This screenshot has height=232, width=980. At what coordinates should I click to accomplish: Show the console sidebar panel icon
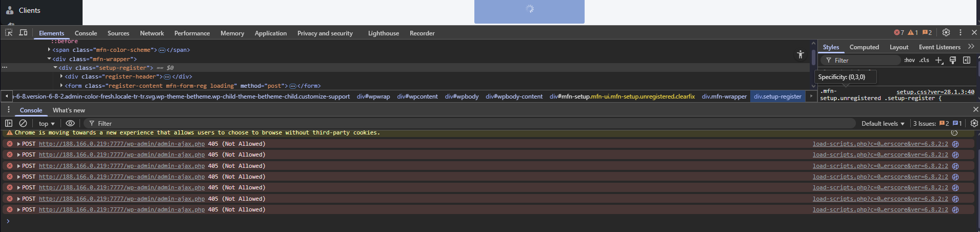(9, 123)
